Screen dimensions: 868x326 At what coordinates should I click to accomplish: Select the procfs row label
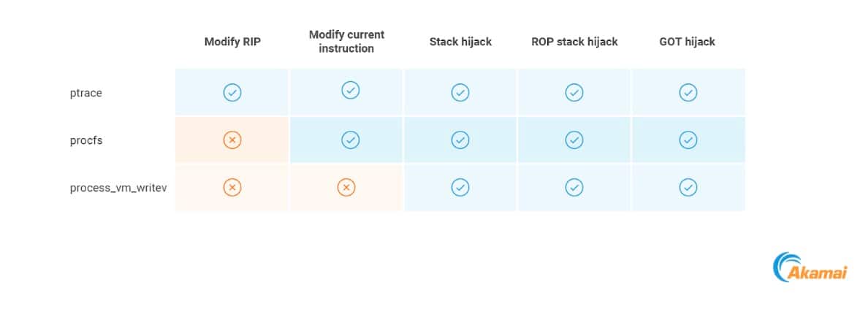[x=86, y=140]
